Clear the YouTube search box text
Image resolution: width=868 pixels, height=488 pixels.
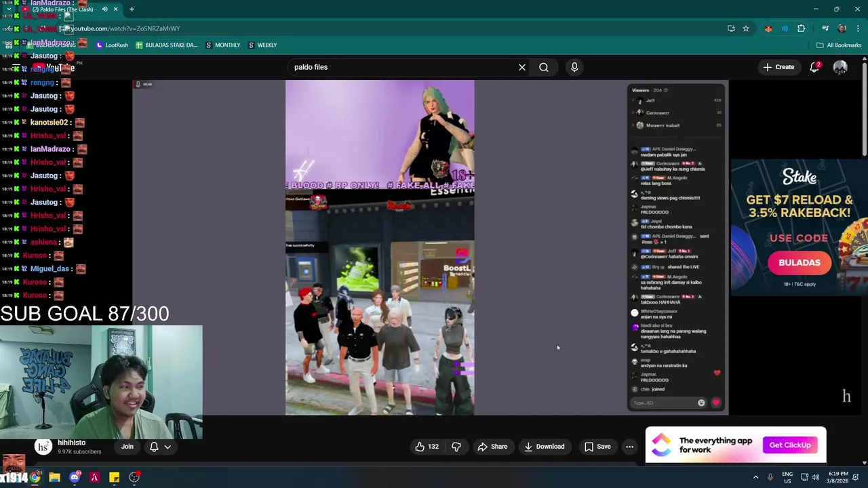tap(522, 67)
